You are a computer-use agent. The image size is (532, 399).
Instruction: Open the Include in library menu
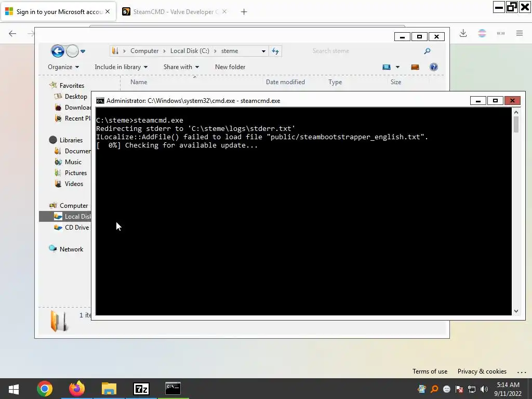pyautogui.click(x=121, y=67)
